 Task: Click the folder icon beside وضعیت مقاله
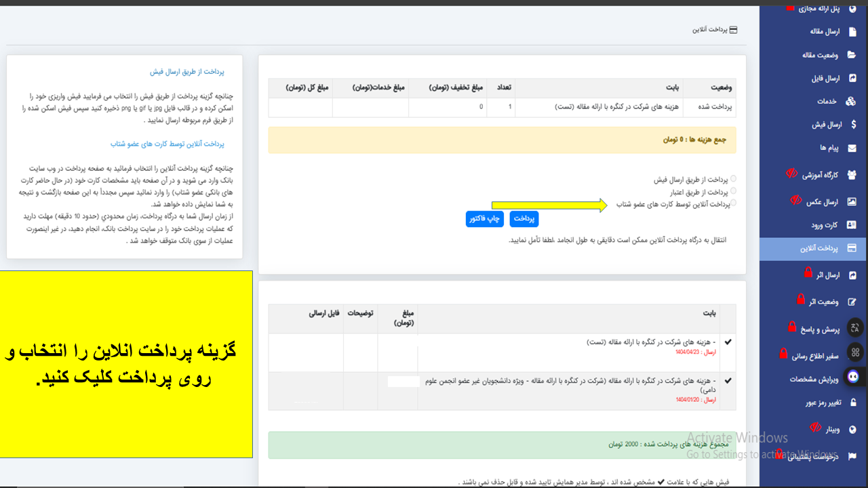pyautogui.click(x=852, y=56)
